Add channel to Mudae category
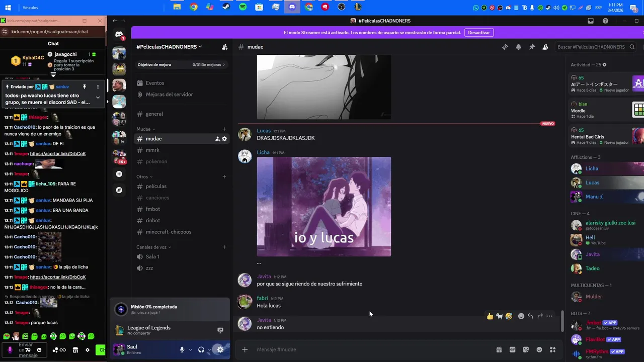 click(x=224, y=129)
